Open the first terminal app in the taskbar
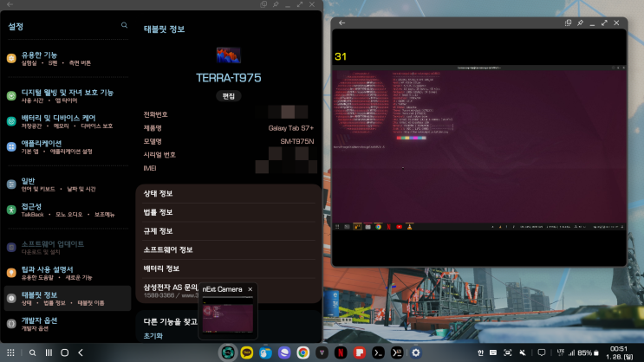 [378, 352]
